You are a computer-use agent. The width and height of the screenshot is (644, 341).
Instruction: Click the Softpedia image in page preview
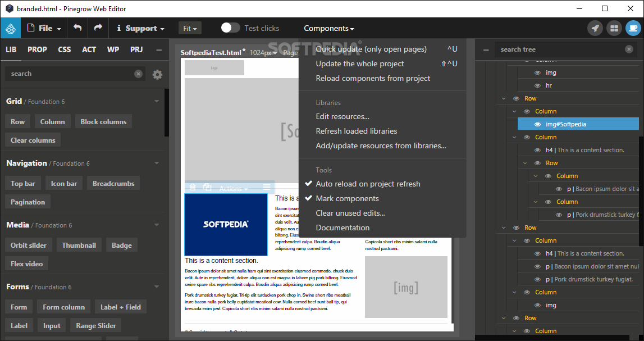click(226, 224)
